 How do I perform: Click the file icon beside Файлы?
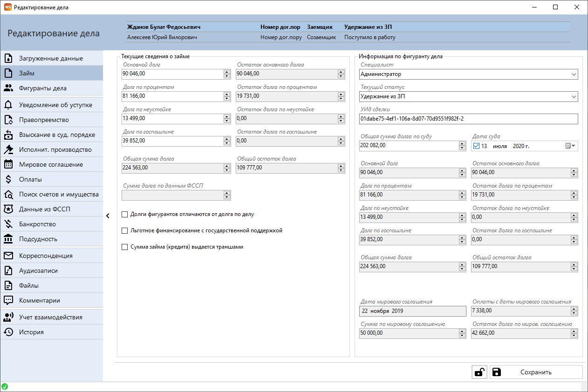coord(8,285)
